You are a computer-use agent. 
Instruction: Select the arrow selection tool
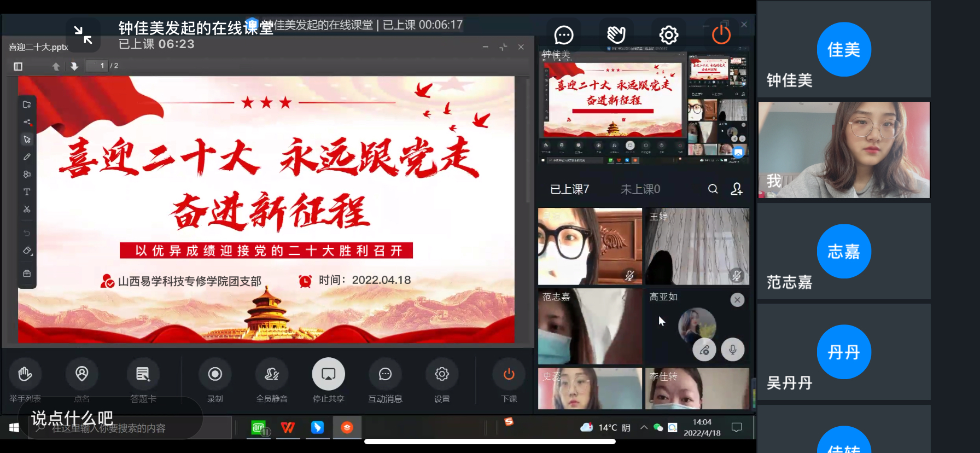pyautogui.click(x=27, y=140)
